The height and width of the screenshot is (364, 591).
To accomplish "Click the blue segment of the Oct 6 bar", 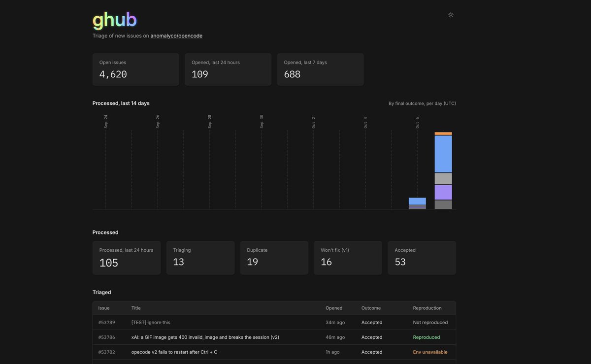I will [x=417, y=201].
